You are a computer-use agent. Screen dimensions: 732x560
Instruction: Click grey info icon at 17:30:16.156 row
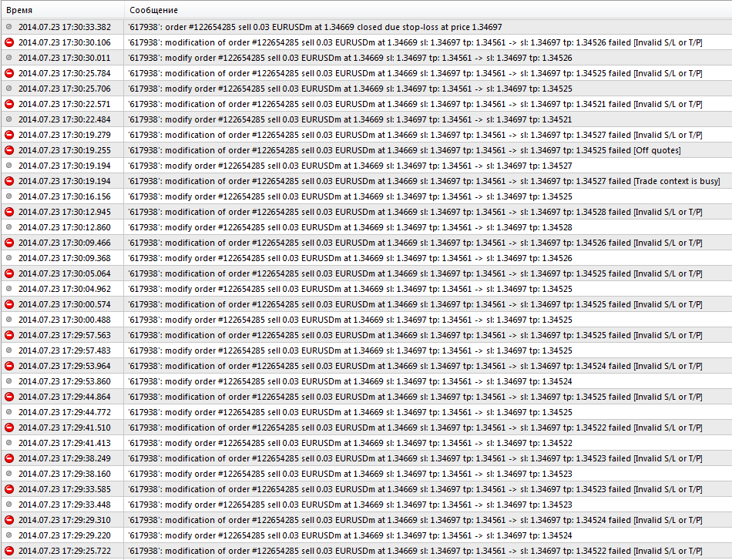click(9, 196)
